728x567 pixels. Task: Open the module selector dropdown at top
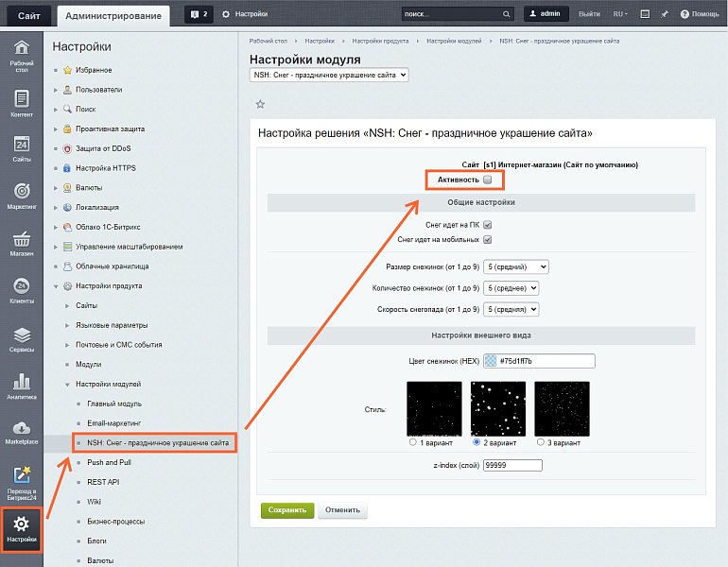tap(329, 75)
